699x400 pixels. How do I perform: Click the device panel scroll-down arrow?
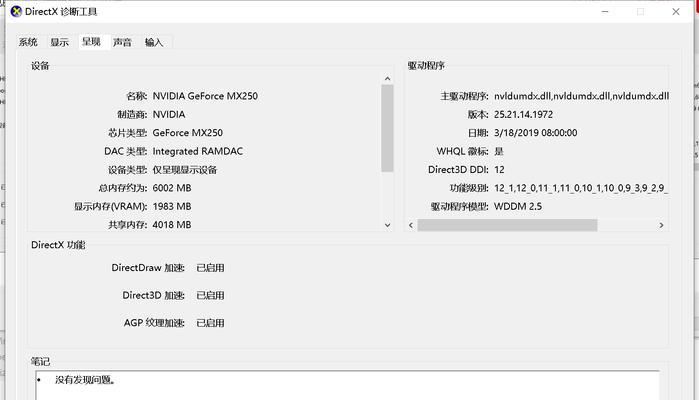click(387, 225)
